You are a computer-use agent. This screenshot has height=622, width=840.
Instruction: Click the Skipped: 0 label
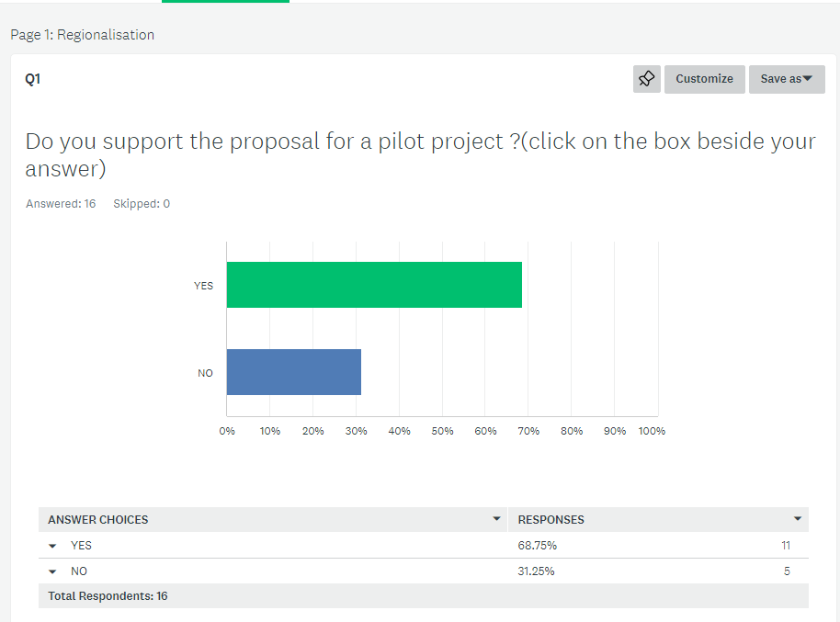[x=142, y=204]
